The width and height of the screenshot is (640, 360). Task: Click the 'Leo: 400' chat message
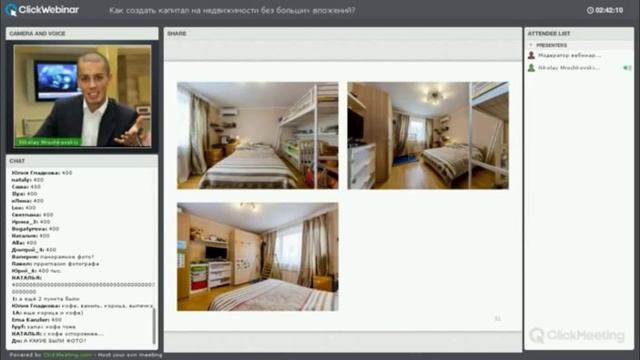[24, 208]
